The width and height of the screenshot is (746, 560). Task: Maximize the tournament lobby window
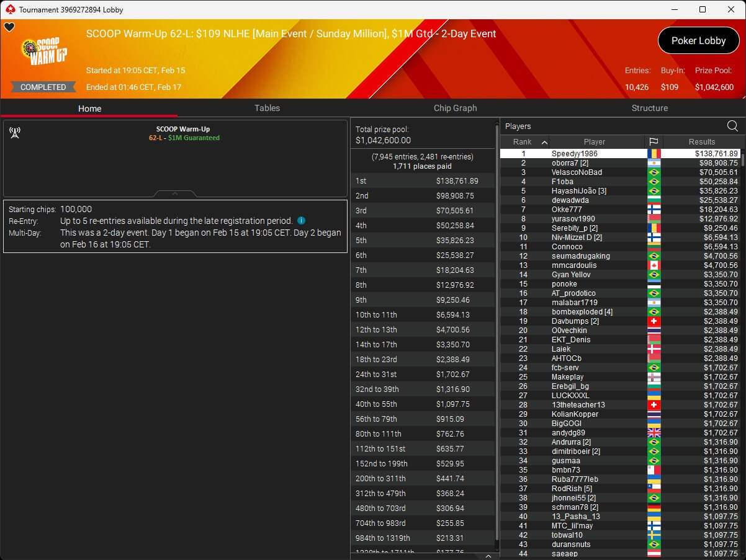pyautogui.click(x=703, y=9)
